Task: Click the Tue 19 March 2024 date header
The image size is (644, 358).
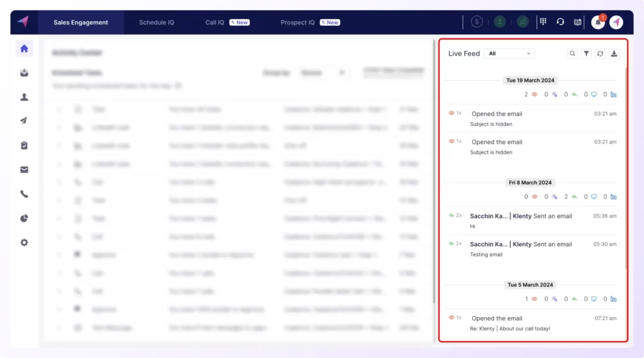Action: click(x=530, y=80)
